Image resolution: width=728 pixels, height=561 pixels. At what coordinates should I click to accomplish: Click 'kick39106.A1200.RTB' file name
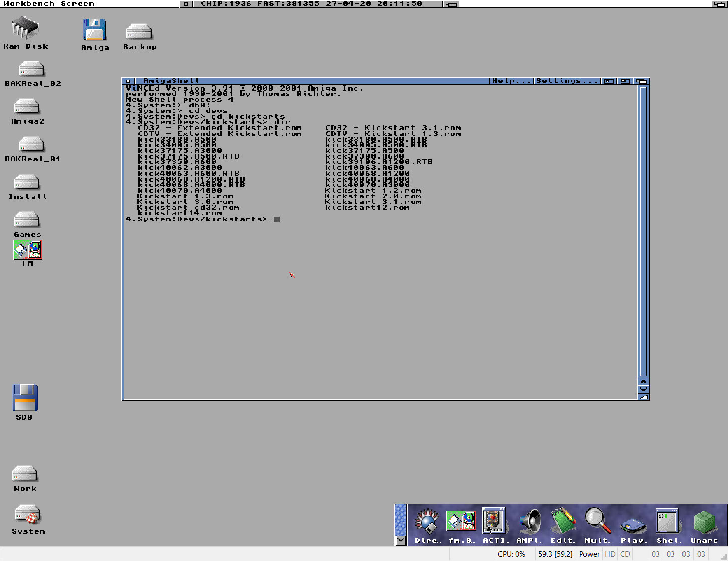pos(379,162)
